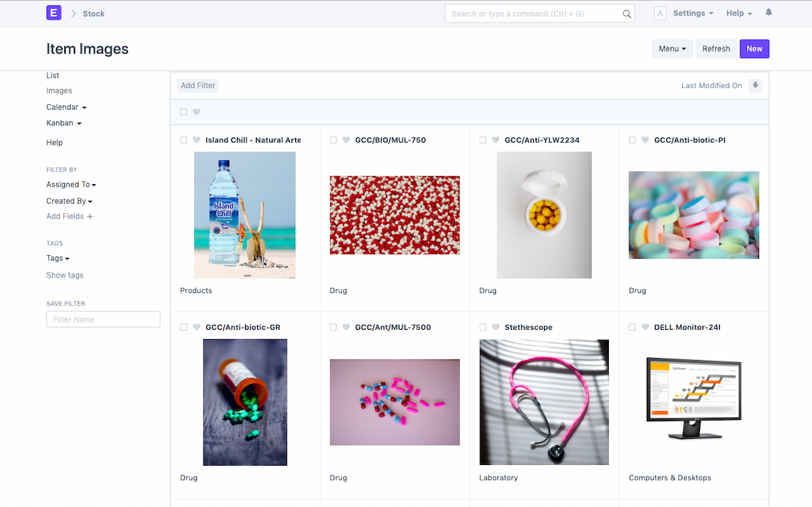Click the Filter Name input field
This screenshot has height=507, width=812.
(103, 319)
